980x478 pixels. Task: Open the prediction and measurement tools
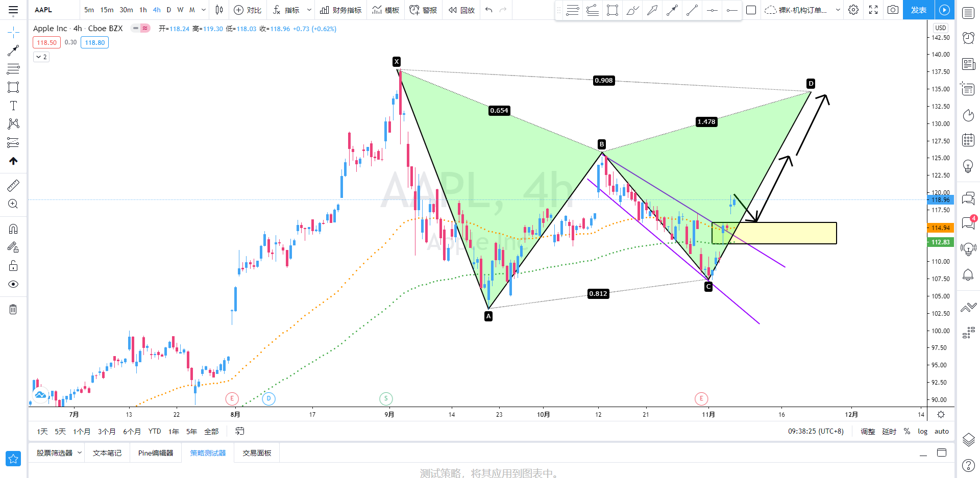[13, 142]
